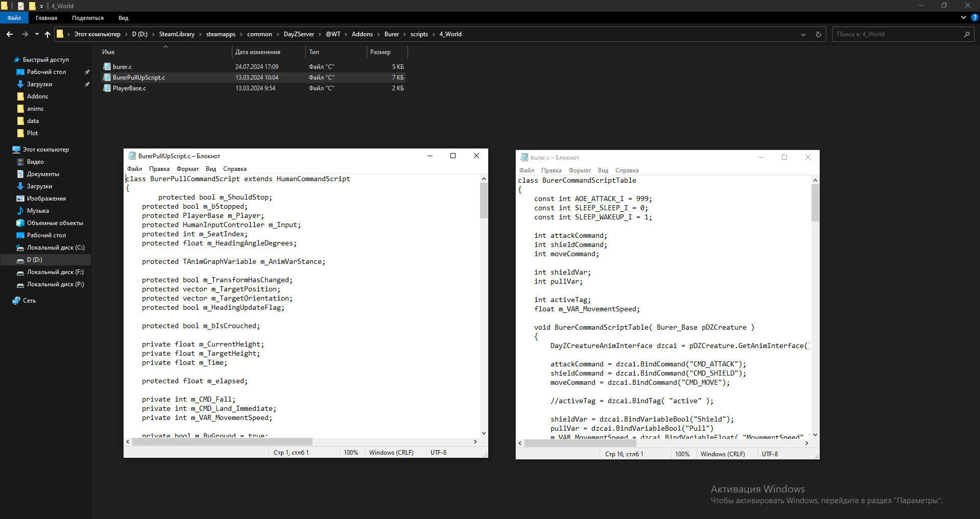
Task: Click Notepad icon in burer.c title bar
Action: click(524, 158)
